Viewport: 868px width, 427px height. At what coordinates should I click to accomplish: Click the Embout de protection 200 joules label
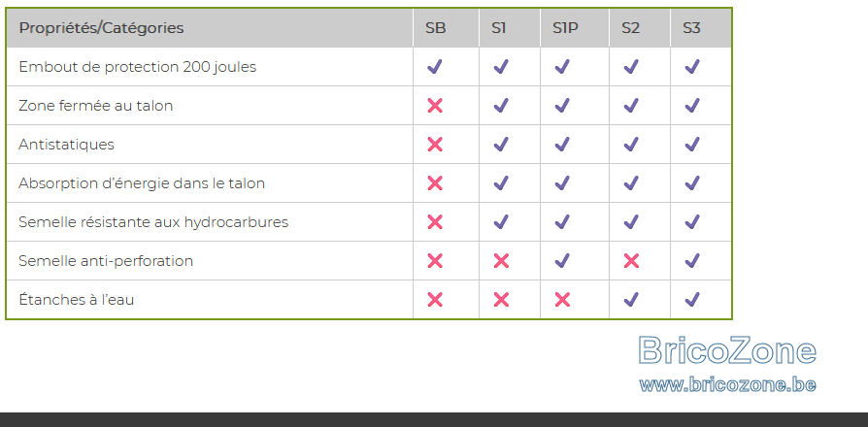137,67
